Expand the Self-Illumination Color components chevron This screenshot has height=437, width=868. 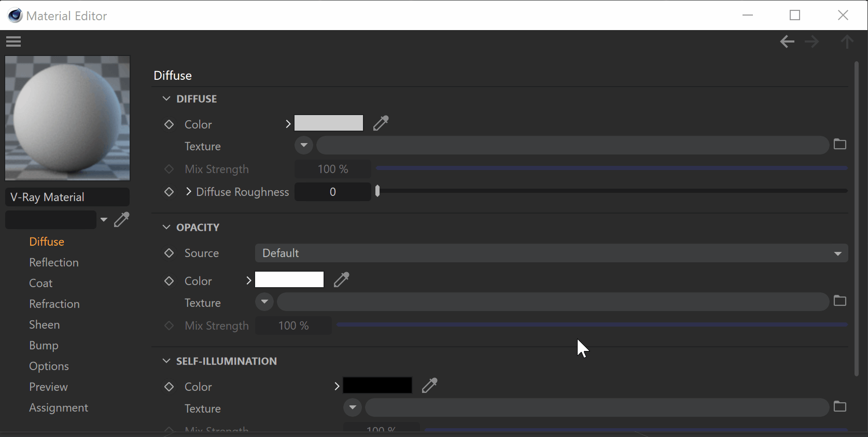(337, 386)
